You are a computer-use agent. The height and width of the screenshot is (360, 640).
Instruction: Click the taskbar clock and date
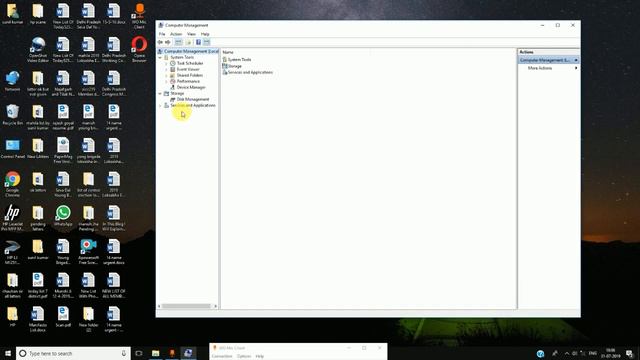[611, 353]
